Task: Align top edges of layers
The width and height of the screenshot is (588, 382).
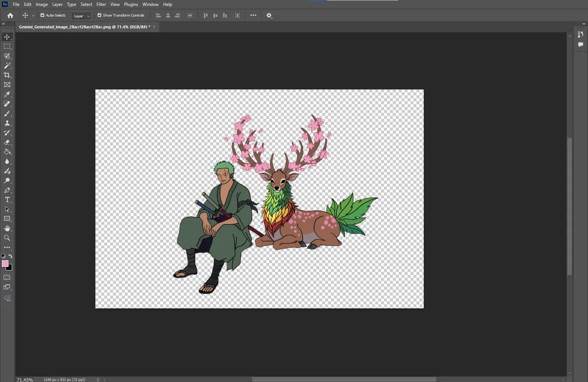Action: [206, 15]
